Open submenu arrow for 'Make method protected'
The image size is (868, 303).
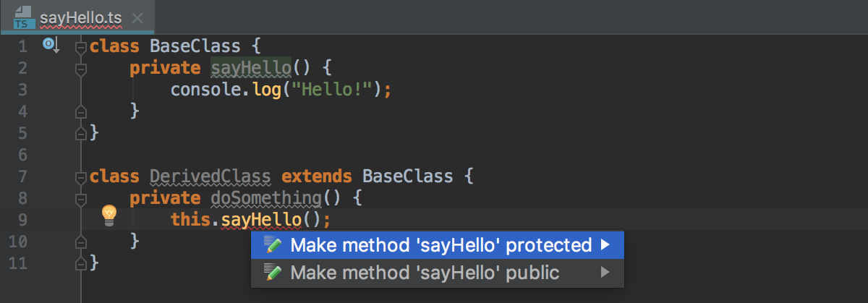point(605,246)
